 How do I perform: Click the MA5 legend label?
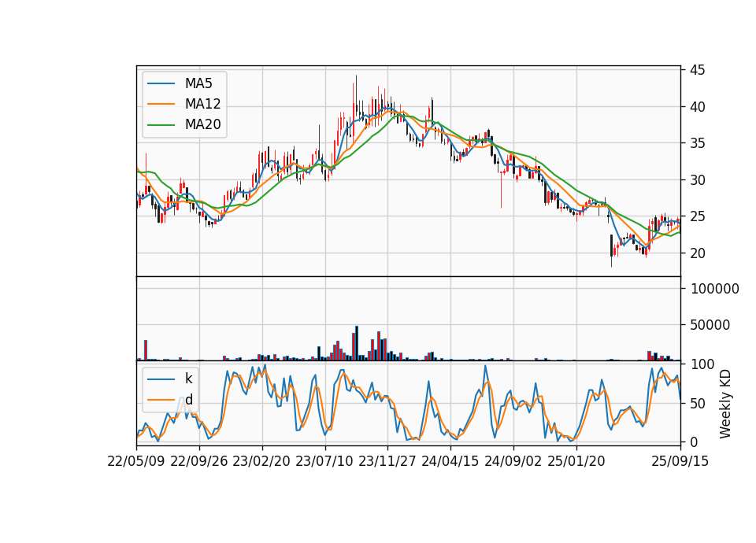point(198,83)
